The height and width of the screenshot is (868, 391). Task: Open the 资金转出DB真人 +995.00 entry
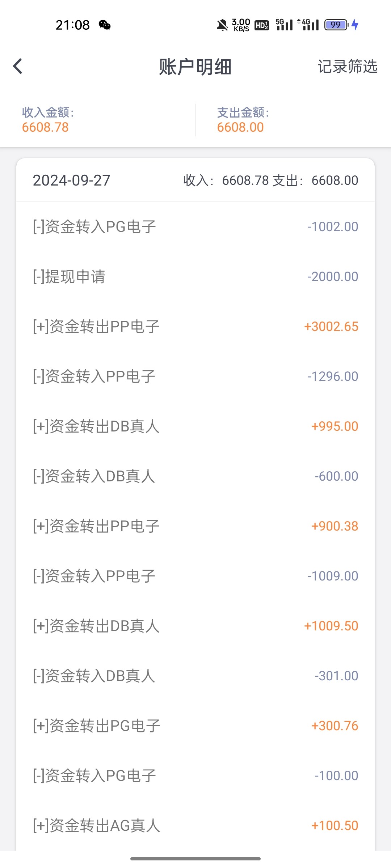[x=195, y=426]
